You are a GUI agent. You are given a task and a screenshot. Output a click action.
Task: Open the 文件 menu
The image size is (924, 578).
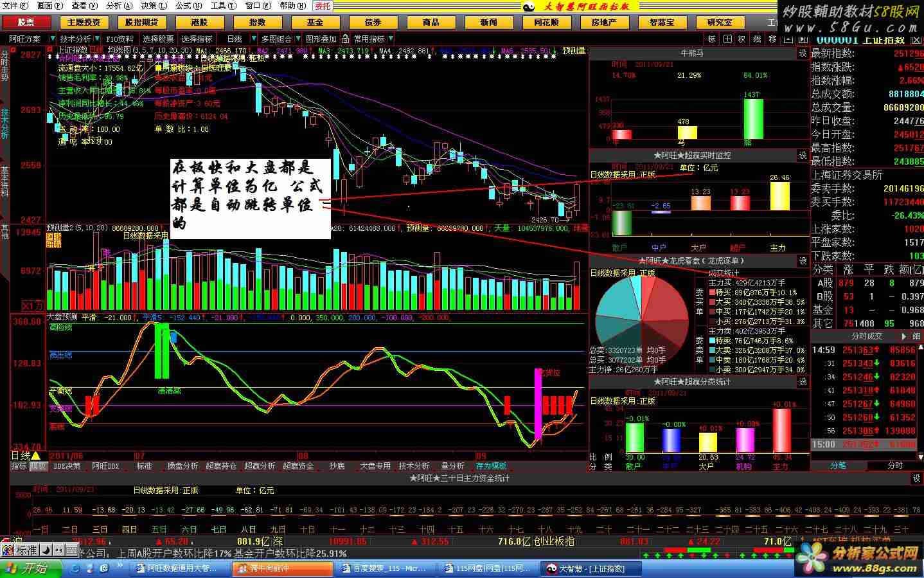(x=15, y=6)
